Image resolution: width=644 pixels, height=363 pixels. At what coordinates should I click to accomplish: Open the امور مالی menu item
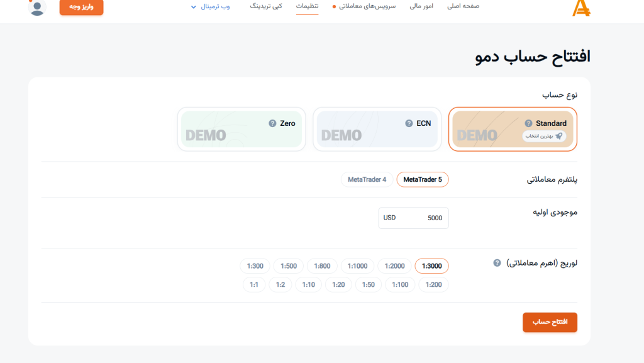coord(421,6)
